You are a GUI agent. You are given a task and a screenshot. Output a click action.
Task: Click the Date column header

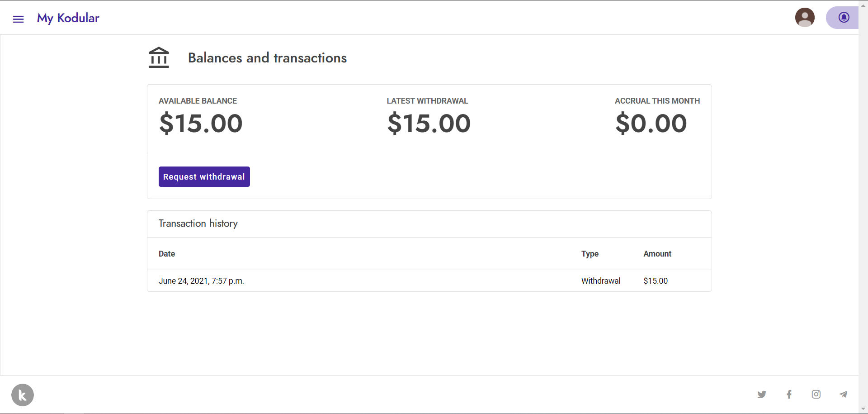click(x=167, y=254)
